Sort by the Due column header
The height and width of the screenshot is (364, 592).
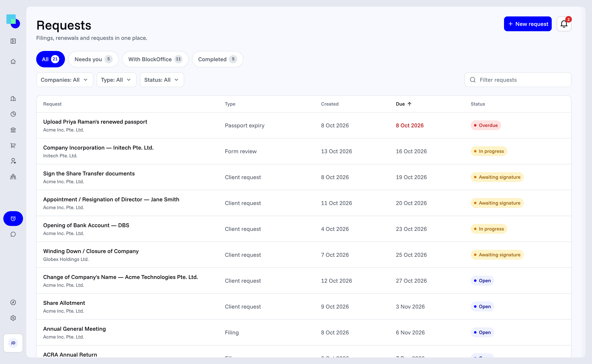[x=404, y=104]
